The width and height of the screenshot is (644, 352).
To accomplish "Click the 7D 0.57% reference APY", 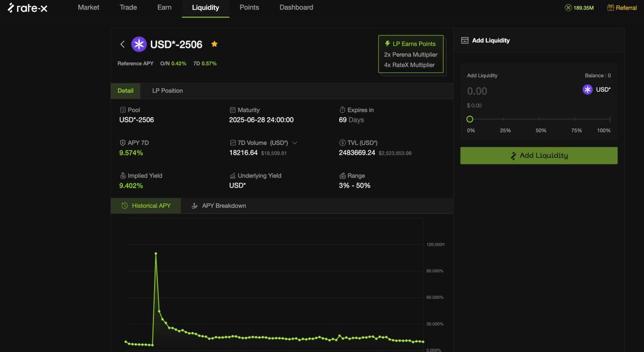I will point(205,63).
